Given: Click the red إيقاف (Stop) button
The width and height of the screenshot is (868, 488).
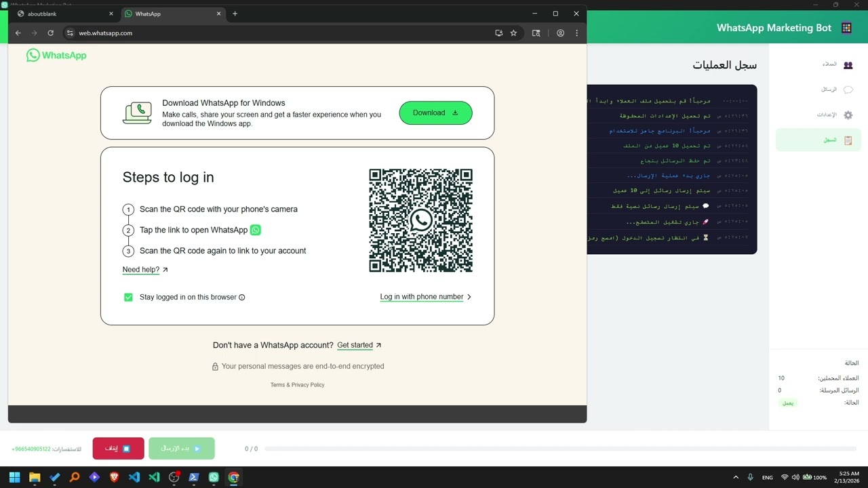Looking at the screenshot, I should [x=119, y=449].
